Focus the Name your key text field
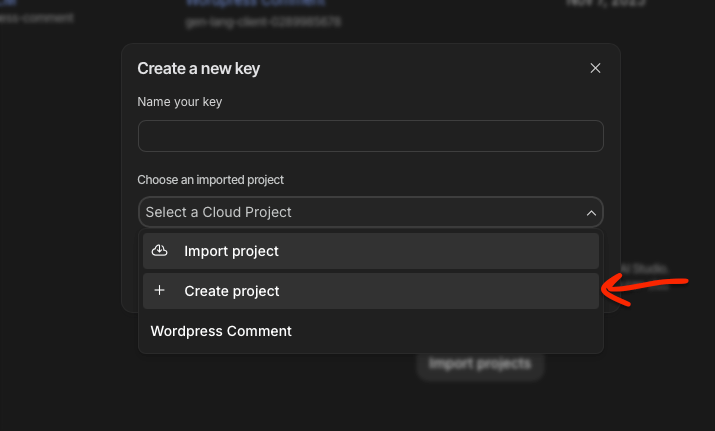715x431 pixels. pos(371,136)
